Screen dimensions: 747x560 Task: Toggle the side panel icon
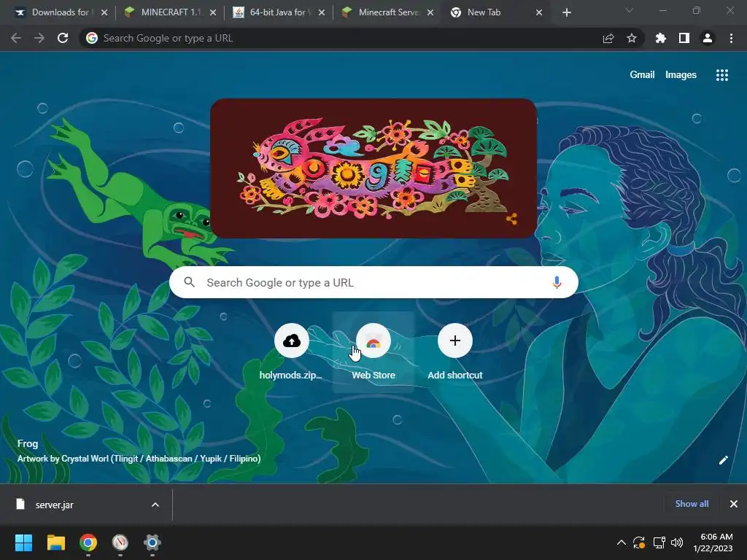684,38
